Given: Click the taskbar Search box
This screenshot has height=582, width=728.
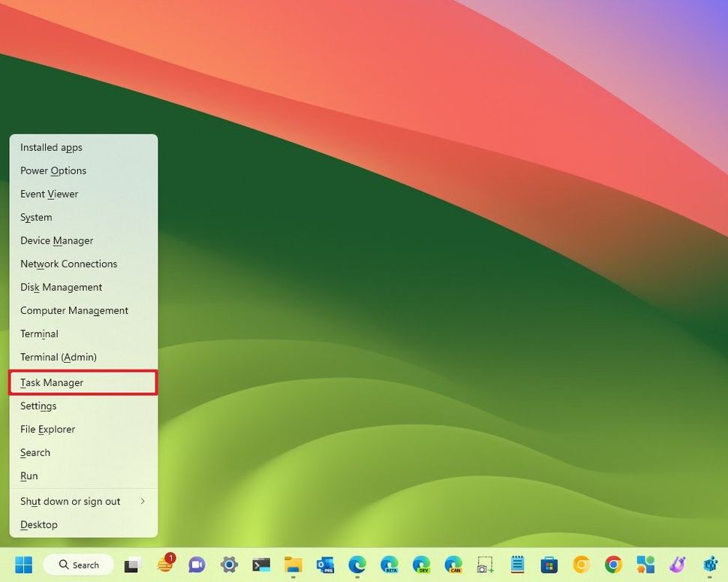Looking at the screenshot, I should pyautogui.click(x=79, y=564).
